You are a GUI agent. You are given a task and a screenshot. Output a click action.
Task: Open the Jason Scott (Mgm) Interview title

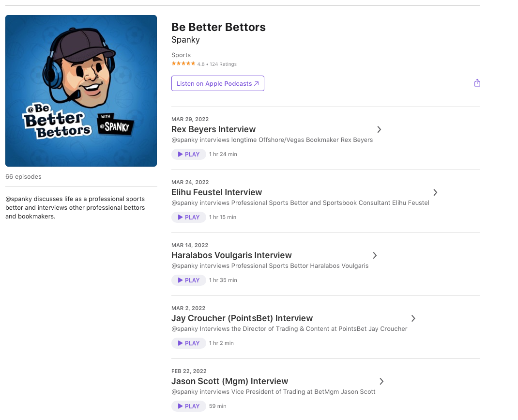229,381
